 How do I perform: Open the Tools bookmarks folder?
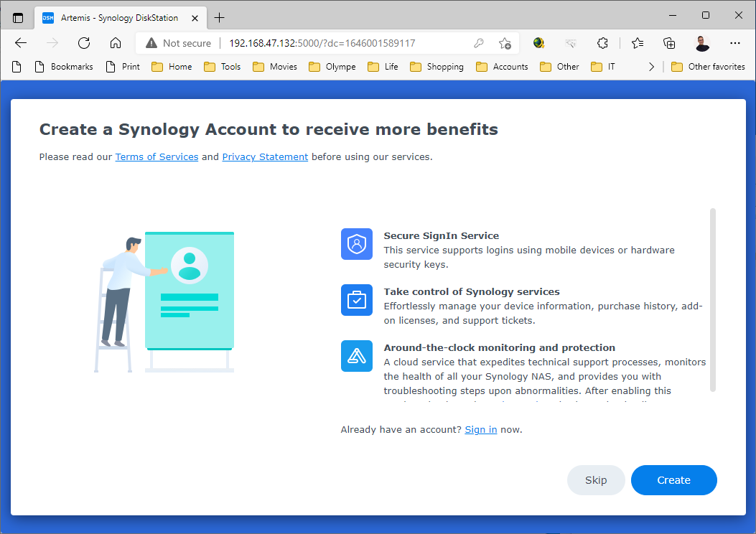(x=223, y=67)
